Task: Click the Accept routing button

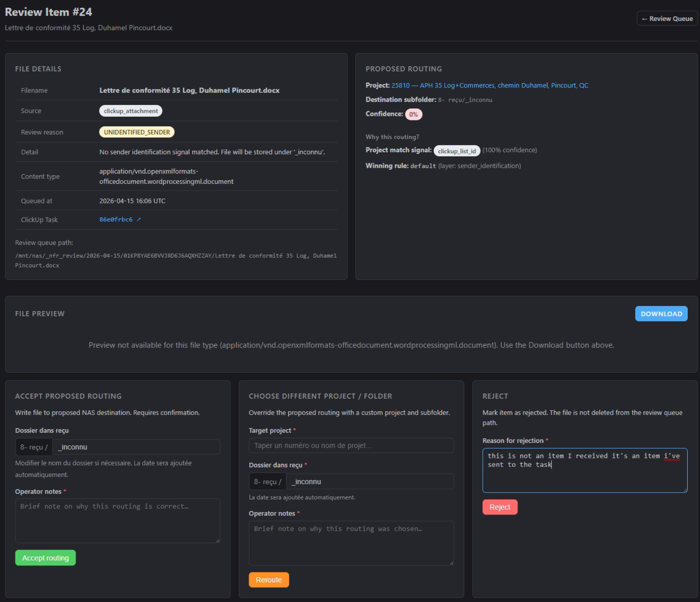Action: (x=45, y=558)
